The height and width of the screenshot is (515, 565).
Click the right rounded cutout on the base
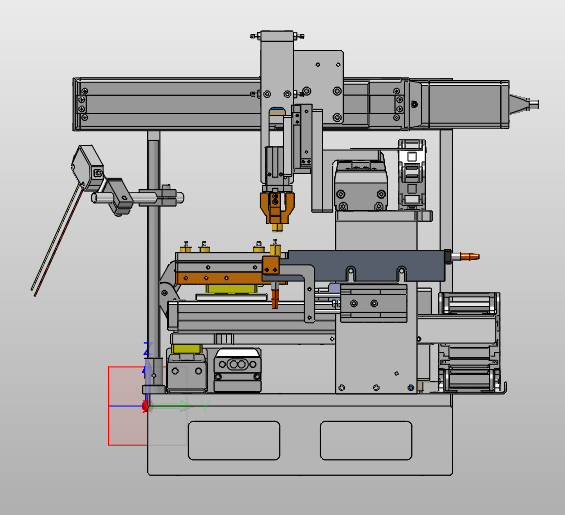tap(366, 440)
